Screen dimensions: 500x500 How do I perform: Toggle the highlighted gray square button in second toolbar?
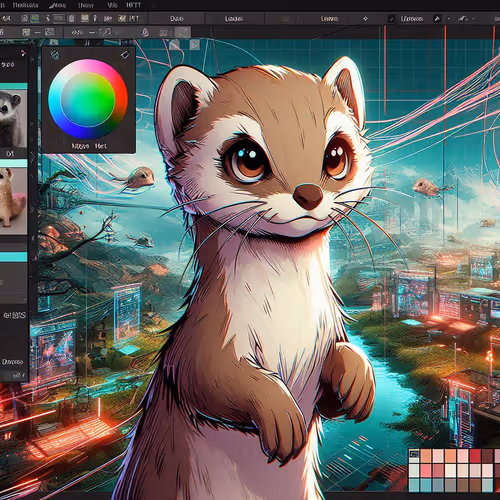pyautogui.click(x=183, y=32)
